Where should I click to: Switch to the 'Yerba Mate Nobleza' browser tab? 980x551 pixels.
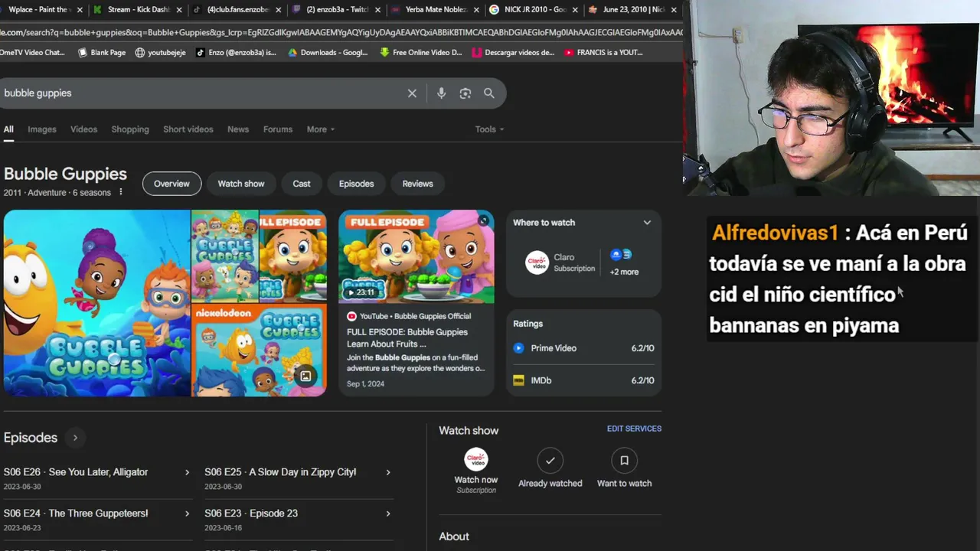[x=434, y=10]
